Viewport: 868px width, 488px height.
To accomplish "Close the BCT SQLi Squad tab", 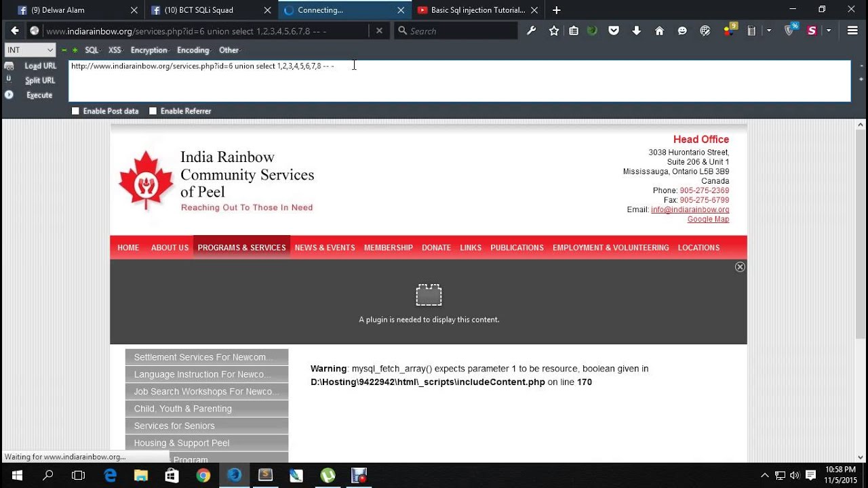I will point(267,10).
